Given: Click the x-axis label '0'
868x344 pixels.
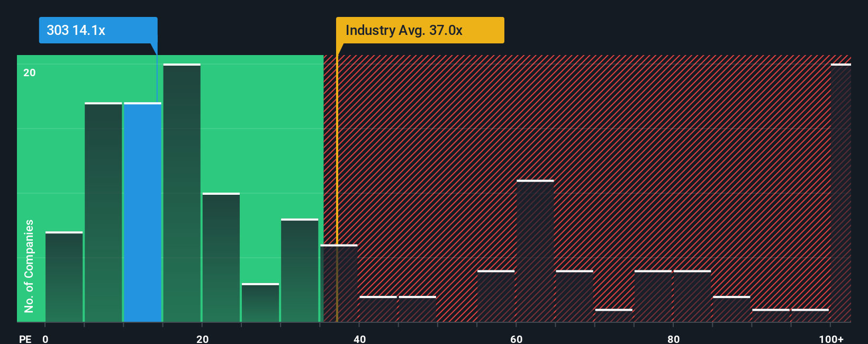Looking at the screenshot, I should pyautogui.click(x=46, y=339).
